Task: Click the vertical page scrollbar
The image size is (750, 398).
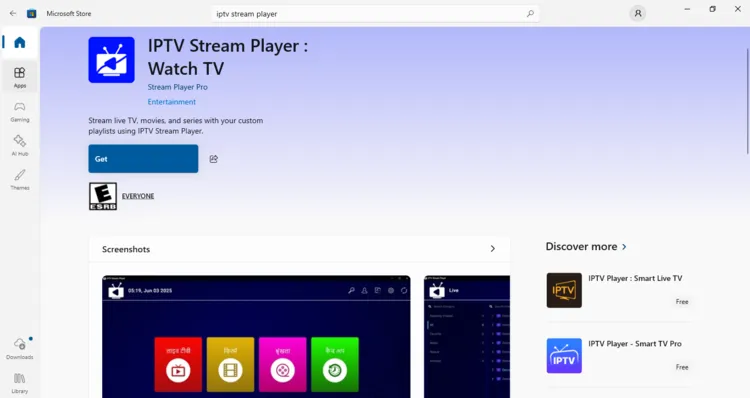Action: (x=748, y=101)
